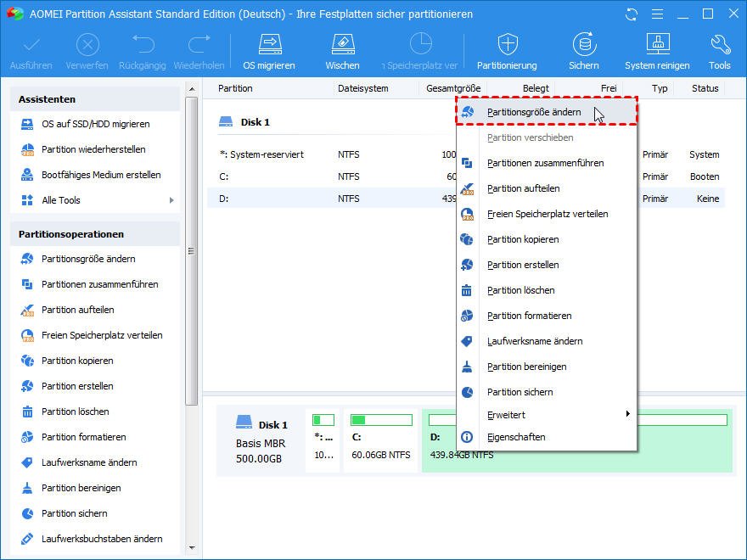Click the Ausführen apply checkmark icon
The height and width of the screenshot is (560, 747).
pos(31,53)
